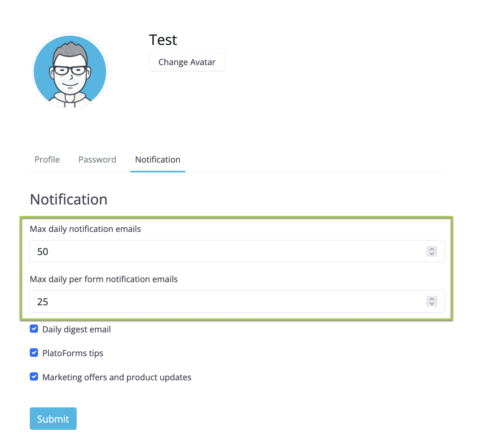The width and height of the screenshot is (480, 448).
Task: Decrease max daily notification emails with down arrow
Action: pos(432,254)
